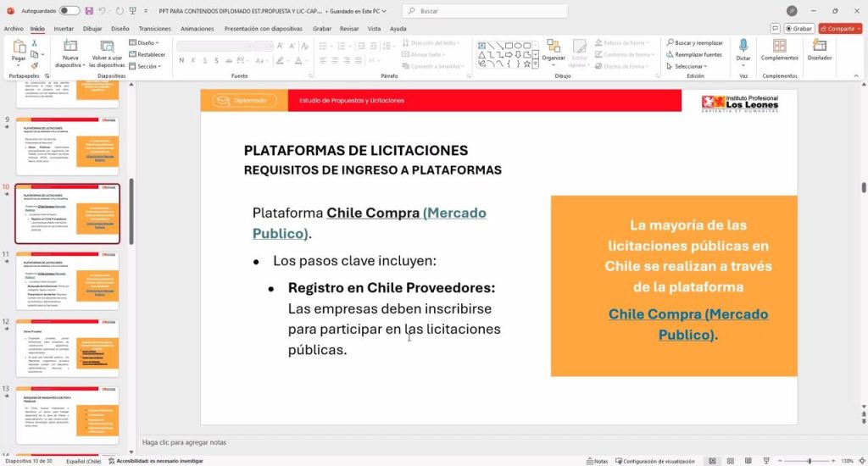This screenshot has width=868, height=466.
Task: Select the star shape in shapes gallery
Action: tap(526, 64)
